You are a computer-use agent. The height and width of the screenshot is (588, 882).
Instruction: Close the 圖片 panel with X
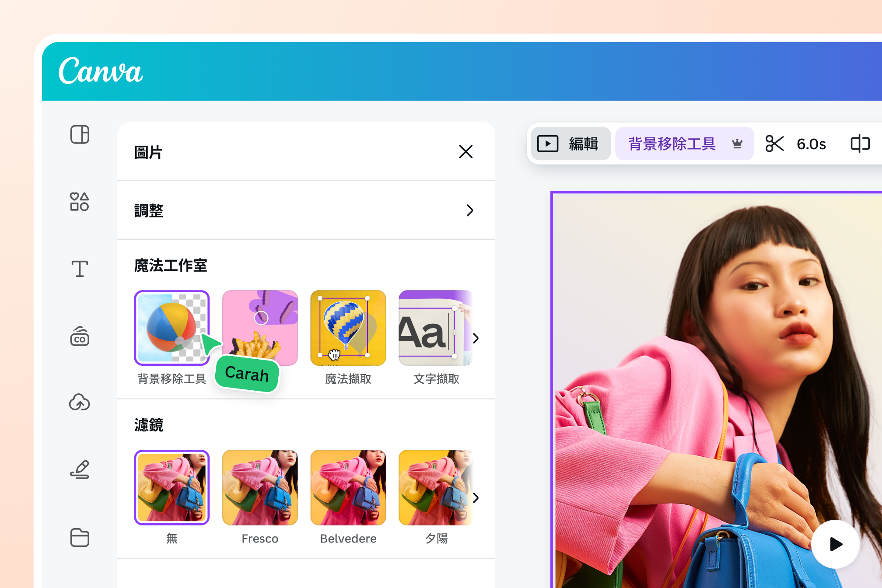(466, 152)
